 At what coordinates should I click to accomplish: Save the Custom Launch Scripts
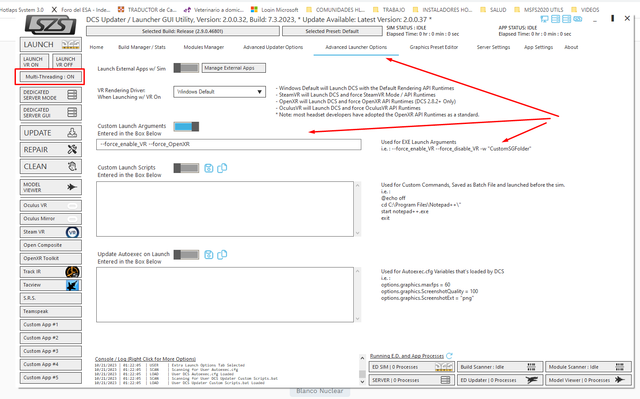[x=209, y=168]
